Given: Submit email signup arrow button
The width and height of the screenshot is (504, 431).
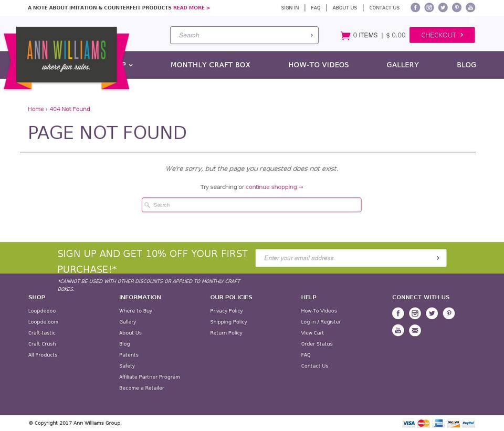Looking at the screenshot, I should [x=438, y=258].
